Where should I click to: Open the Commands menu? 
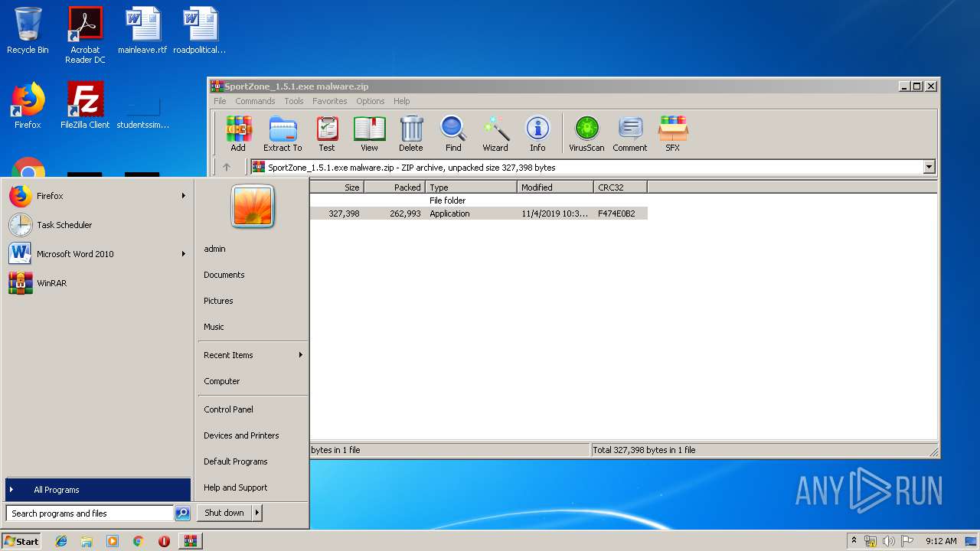click(255, 101)
